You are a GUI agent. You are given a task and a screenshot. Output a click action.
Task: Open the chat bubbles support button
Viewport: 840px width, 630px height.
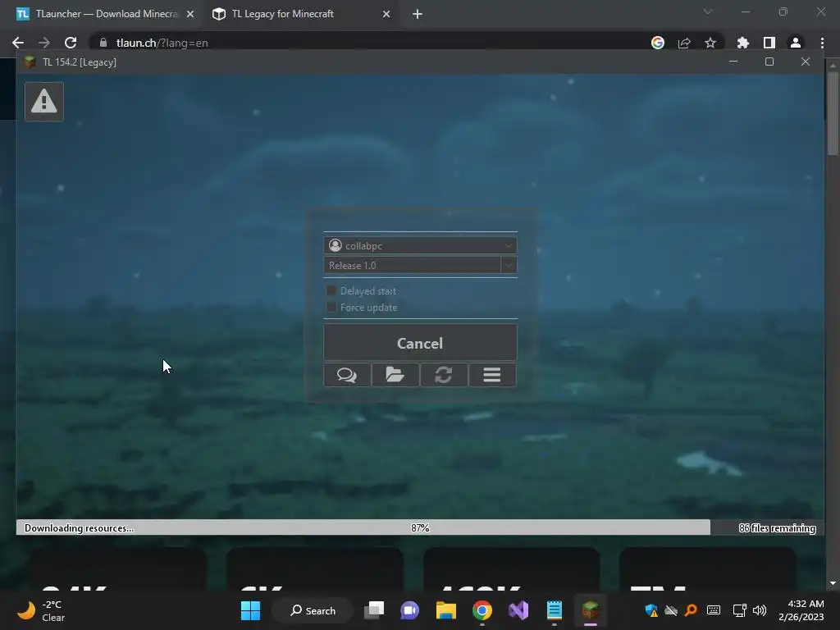pyautogui.click(x=347, y=374)
